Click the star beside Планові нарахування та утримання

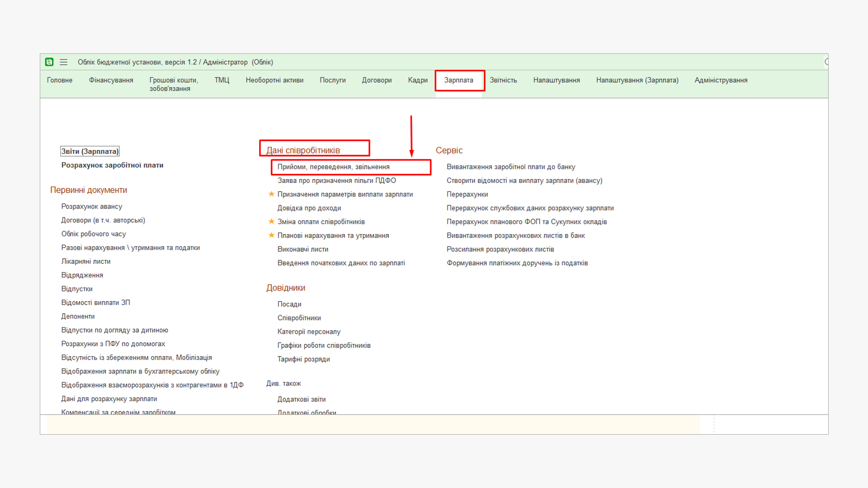tap(271, 235)
